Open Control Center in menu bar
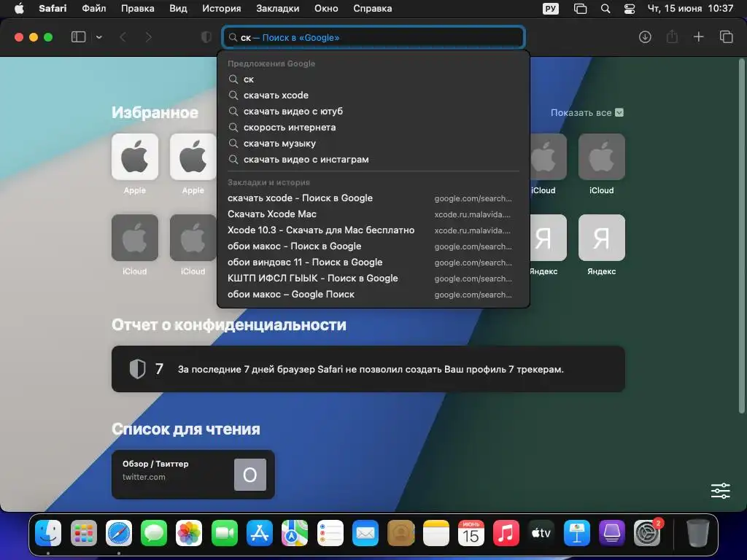This screenshot has width=747, height=560. [630, 9]
